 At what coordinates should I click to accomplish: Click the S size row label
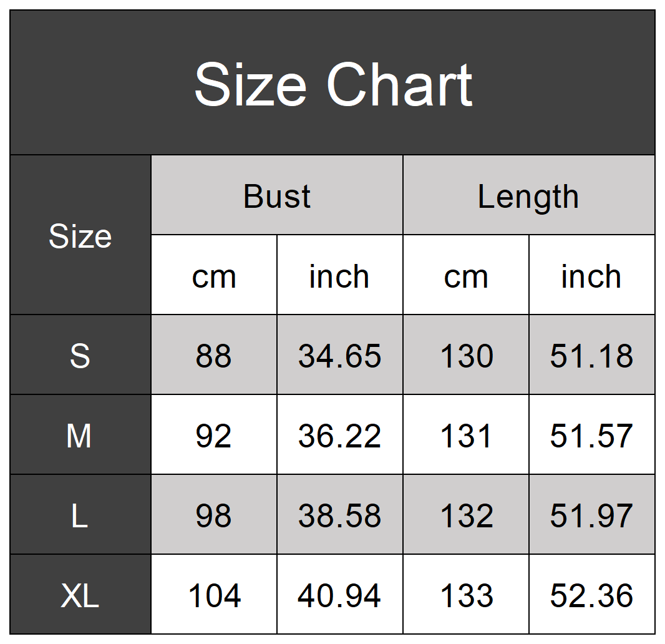point(80,356)
